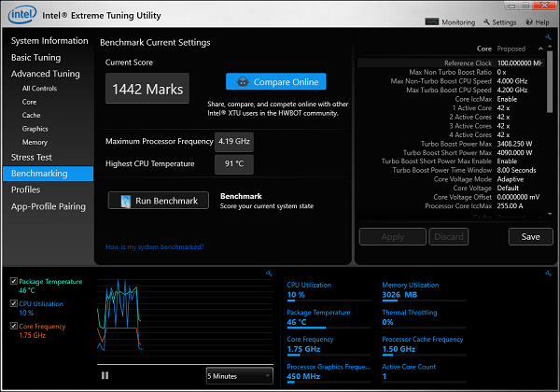The height and width of the screenshot is (392, 560).
Task: Click the Discard button
Action: click(449, 237)
